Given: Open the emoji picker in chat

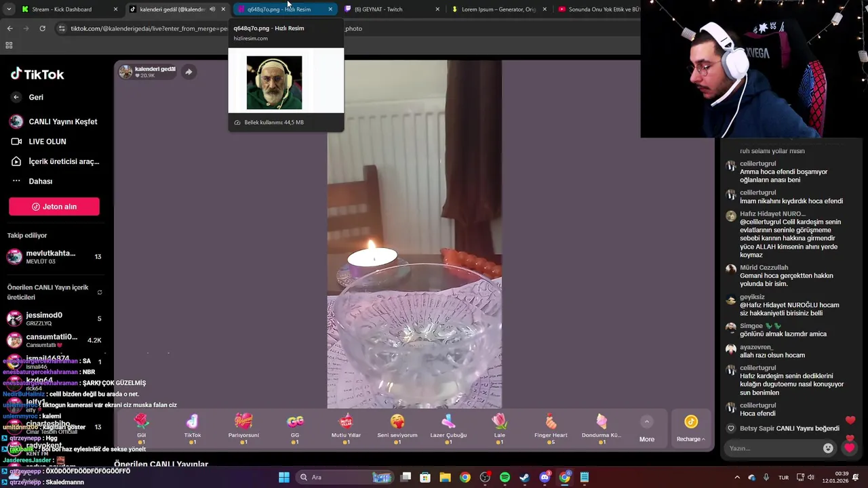Looking at the screenshot, I should 828,448.
